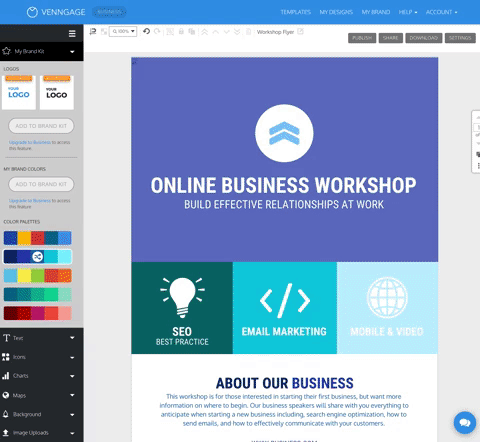Apply the navy-to-cyan color palette
480x442 pixels.
(x=37, y=257)
